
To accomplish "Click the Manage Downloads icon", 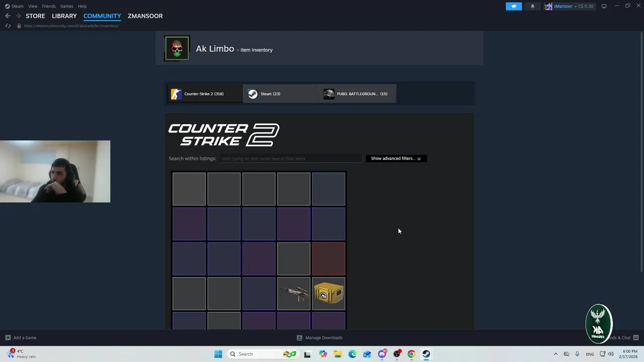I will (x=299, y=338).
